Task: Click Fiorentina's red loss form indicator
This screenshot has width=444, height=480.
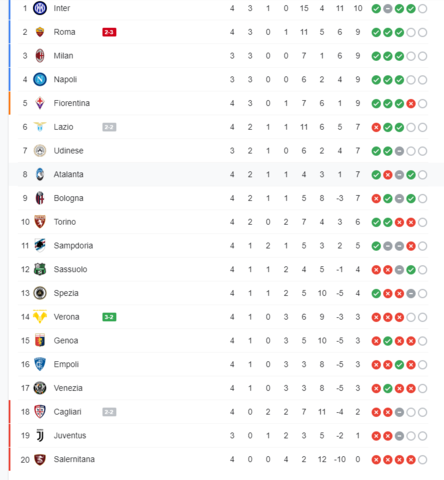Action: (x=411, y=104)
